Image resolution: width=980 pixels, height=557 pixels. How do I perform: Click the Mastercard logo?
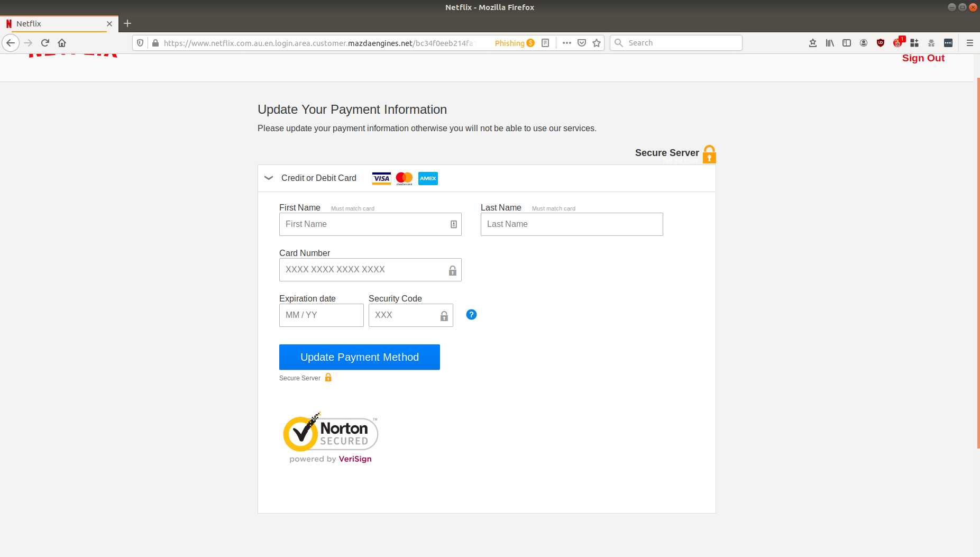coord(404,179)
